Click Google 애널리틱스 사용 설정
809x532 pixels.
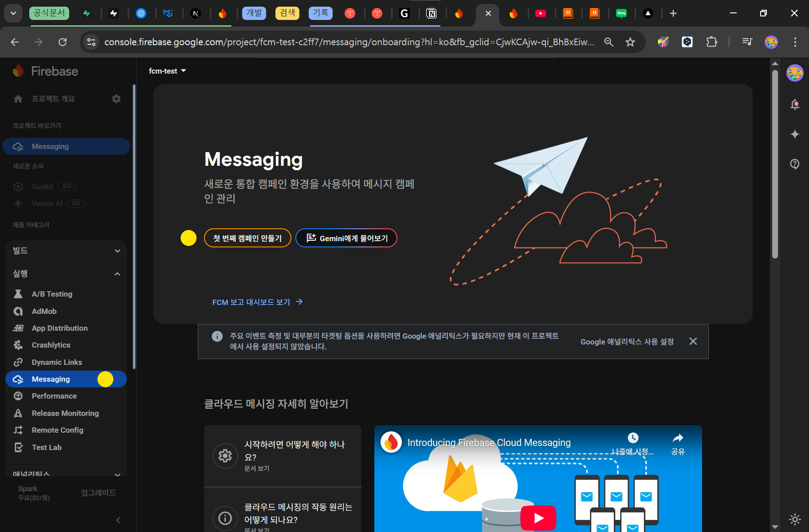click(627, 341)
